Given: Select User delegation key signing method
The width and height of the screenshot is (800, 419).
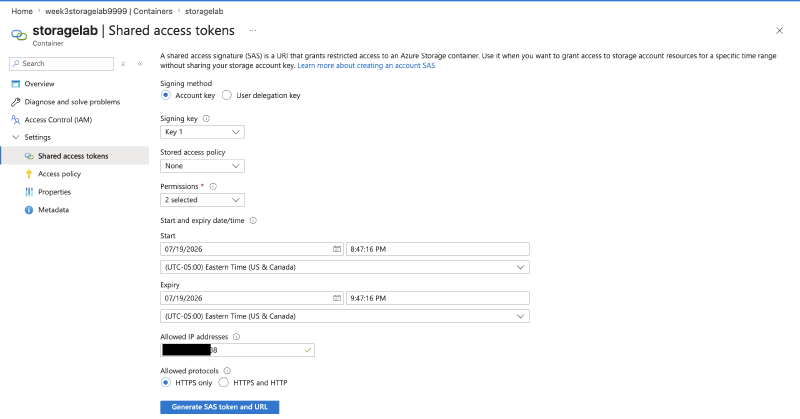Looking at the screenshot, I should pos(227,95).
